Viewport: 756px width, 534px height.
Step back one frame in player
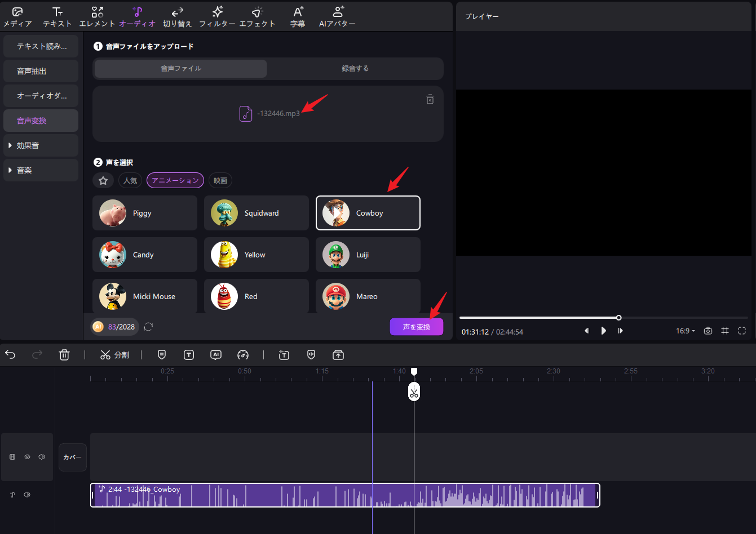click(587, 331)
